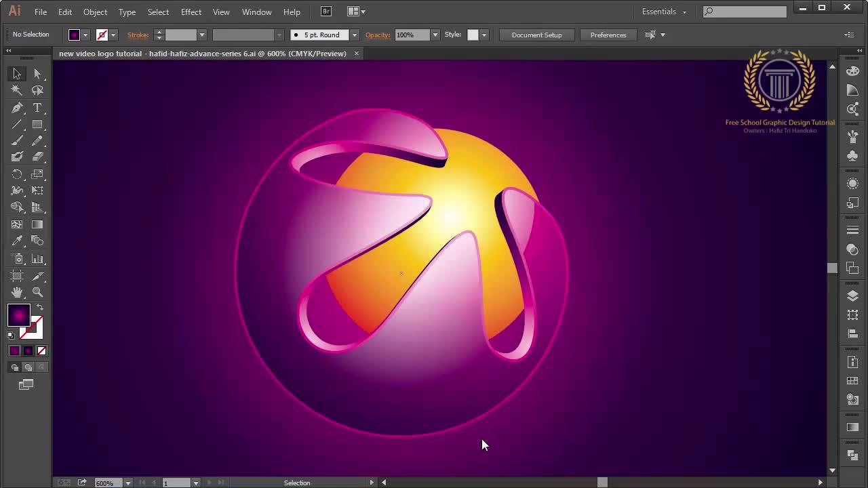
Task: Reset to default fill and stroke
Action: 11,335
